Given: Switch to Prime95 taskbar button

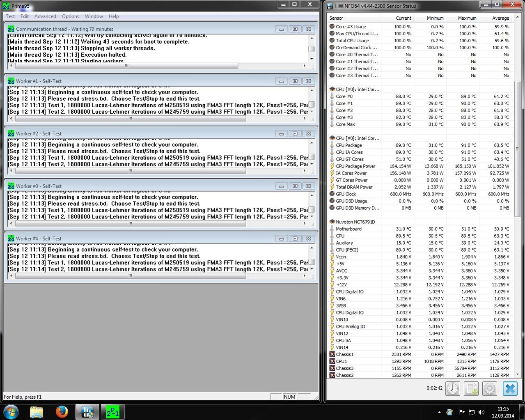Looking at the screenshot, I should pos(113,411).
